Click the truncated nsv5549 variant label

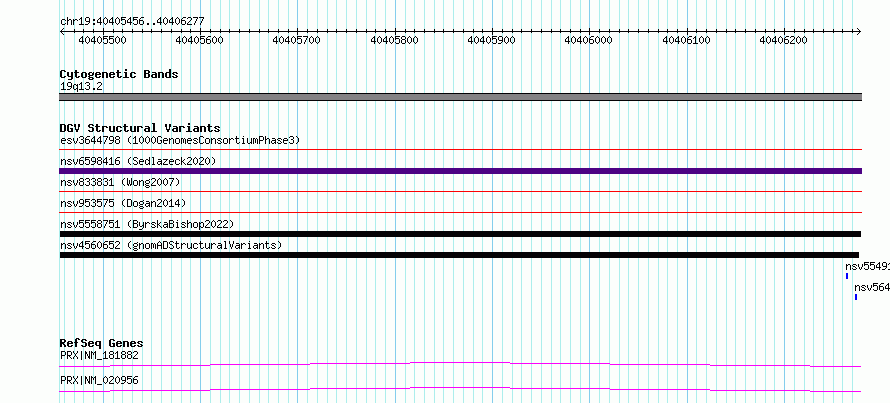click(867, 266)
